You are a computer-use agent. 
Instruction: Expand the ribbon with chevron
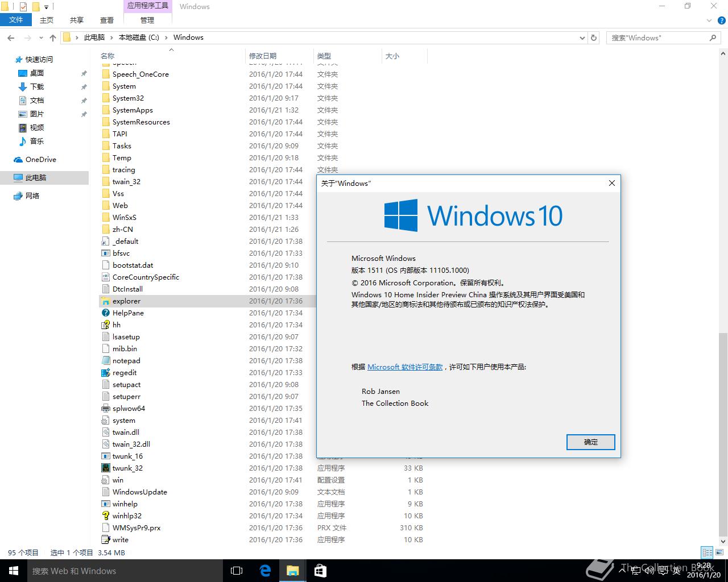coord(709,20)
